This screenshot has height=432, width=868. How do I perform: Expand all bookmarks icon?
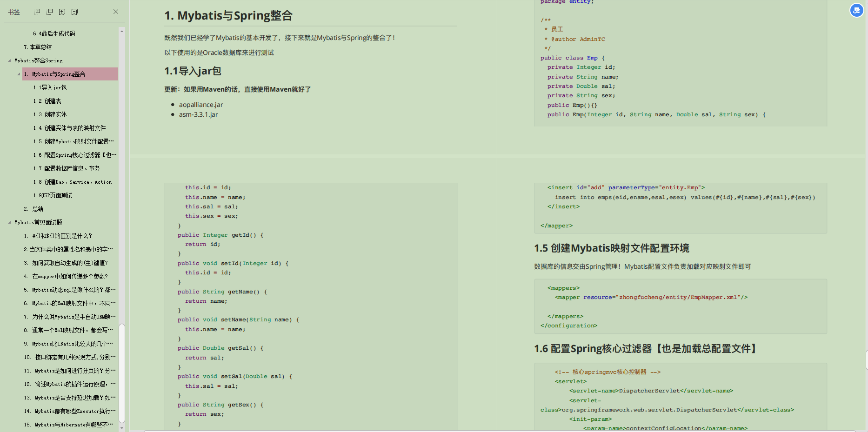[x=37, y=12]
